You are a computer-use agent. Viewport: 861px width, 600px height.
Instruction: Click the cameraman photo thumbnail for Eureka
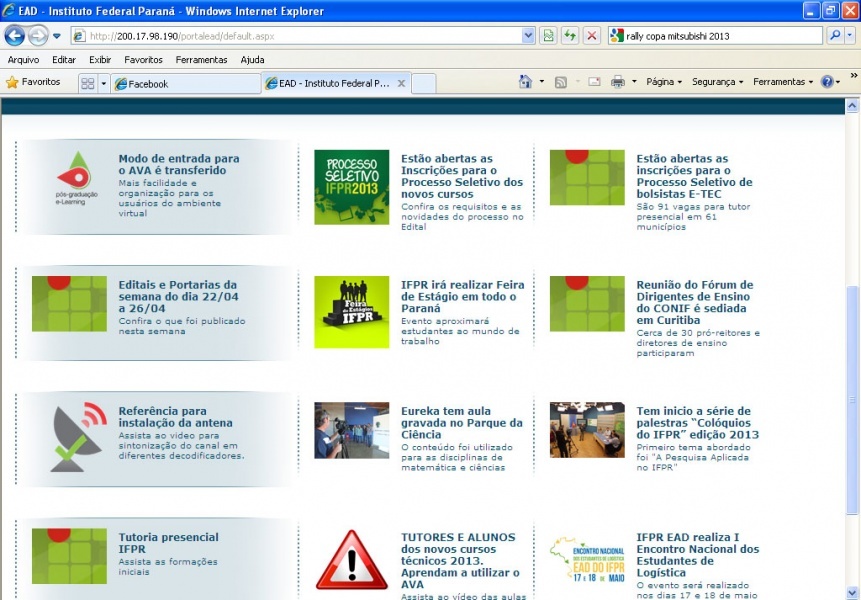point(351,430)
